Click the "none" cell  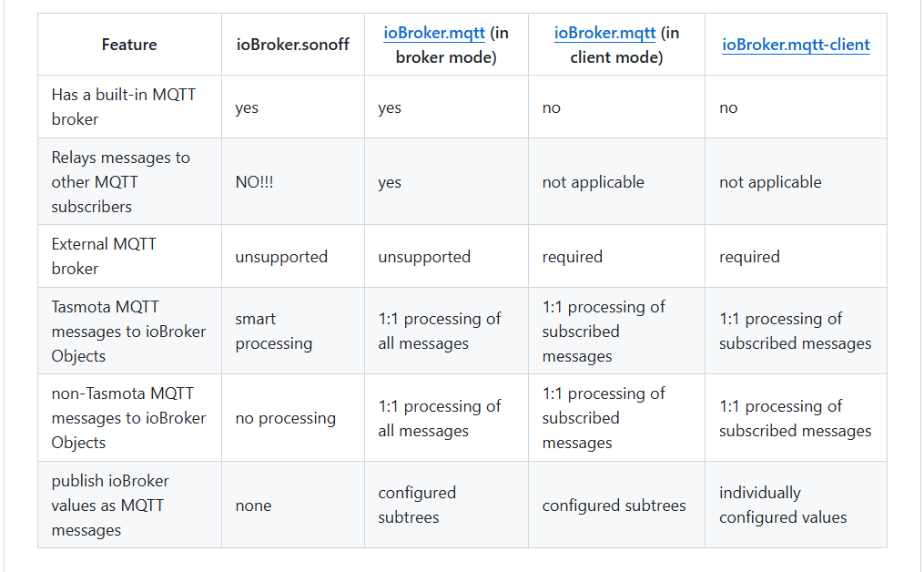pyautogui.click(x=253, y=506)
